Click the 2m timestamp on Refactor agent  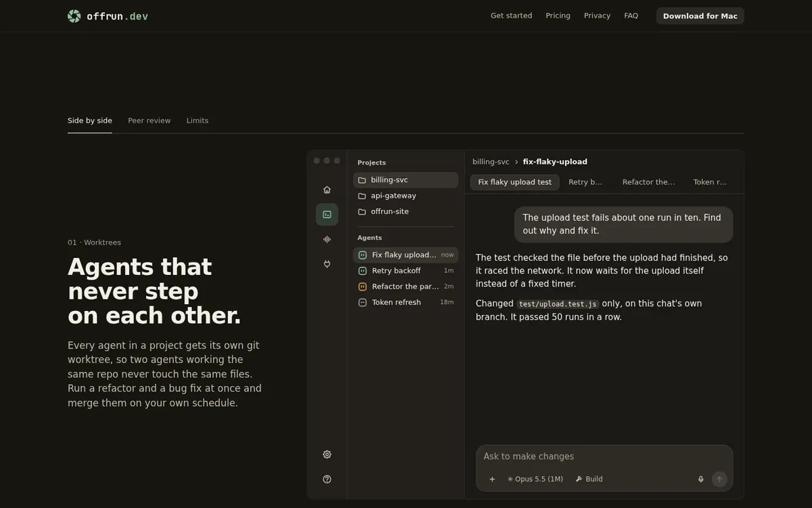click(x=449, y=287)
